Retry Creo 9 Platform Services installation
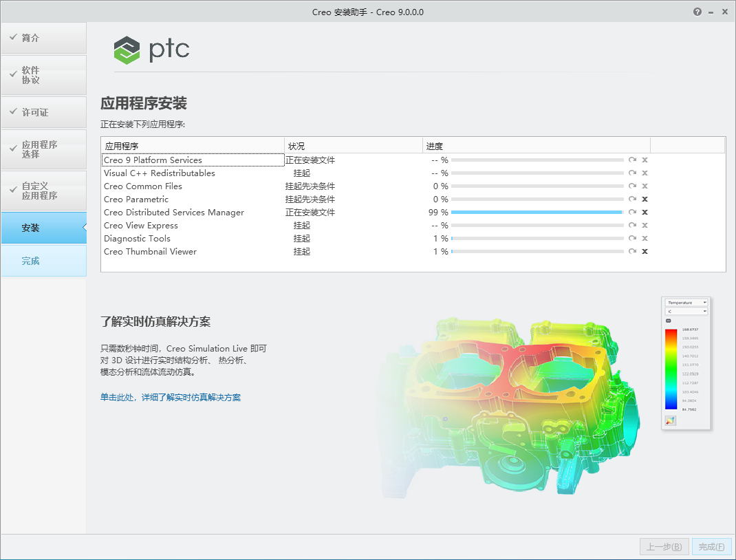The height and width of the screenshot is (560, 736). [x=632, y=160]
